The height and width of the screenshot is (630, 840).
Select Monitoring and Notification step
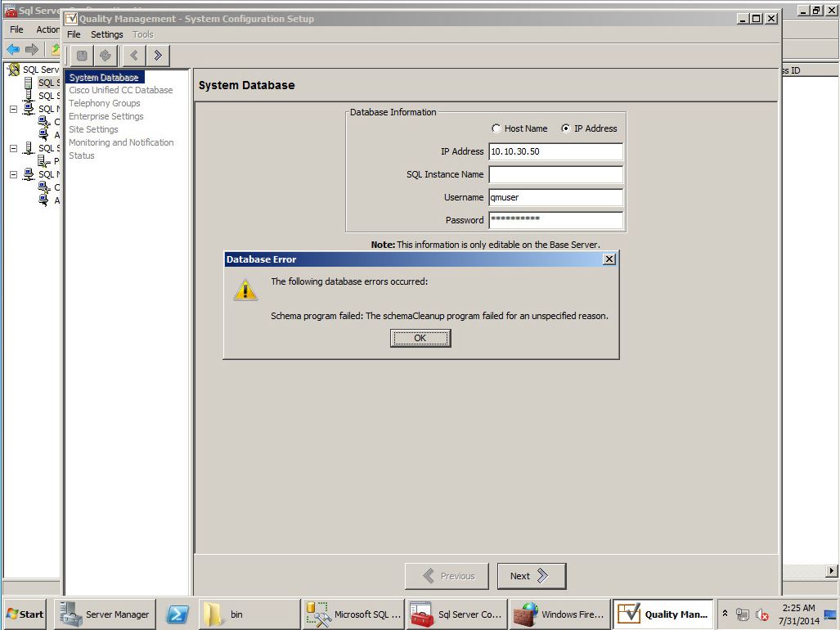tap(121, 142)
